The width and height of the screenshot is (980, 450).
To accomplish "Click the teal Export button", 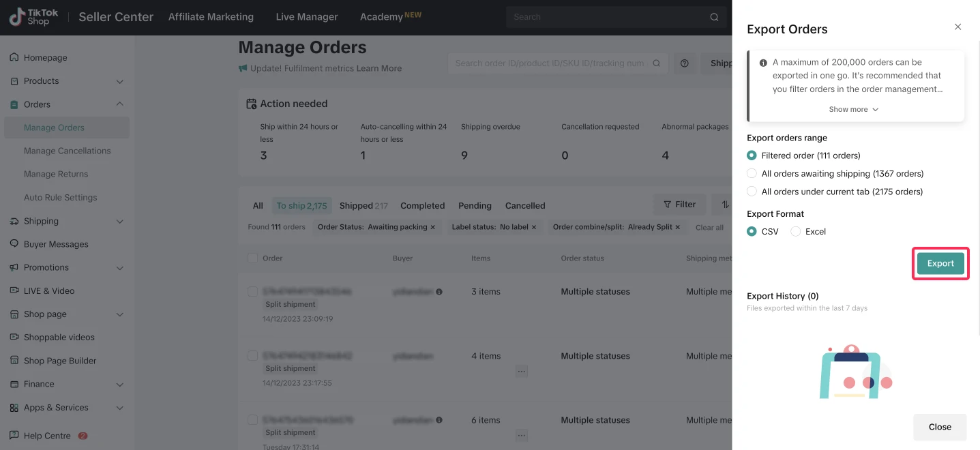I will click(940, 264).
